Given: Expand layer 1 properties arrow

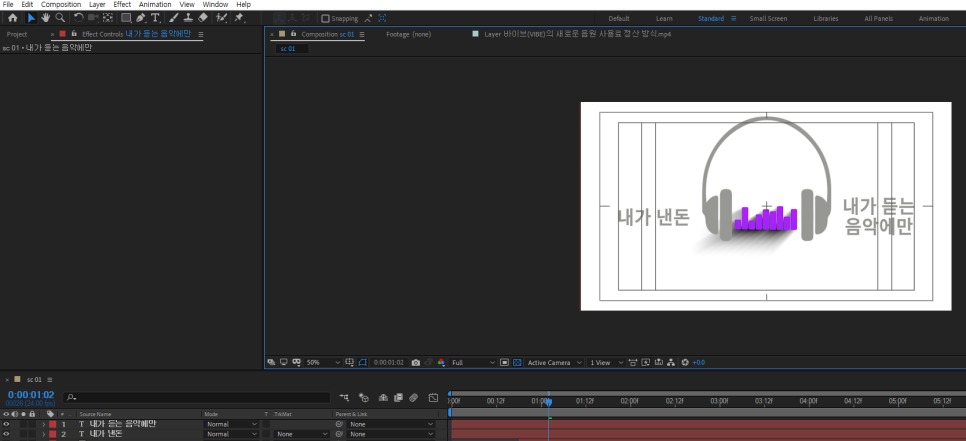Looking at the screenshot, I should coord(43,424).
